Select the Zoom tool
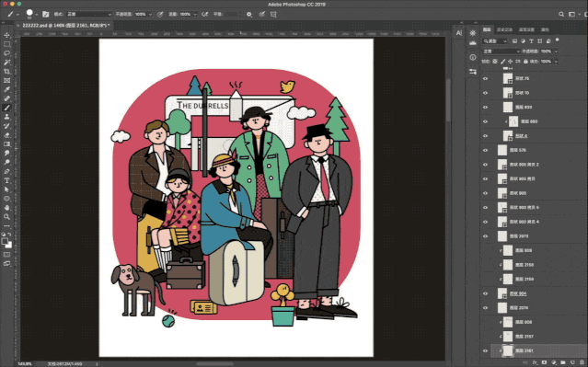Viewport: 588px width, 367px height. tap(6, 217)
